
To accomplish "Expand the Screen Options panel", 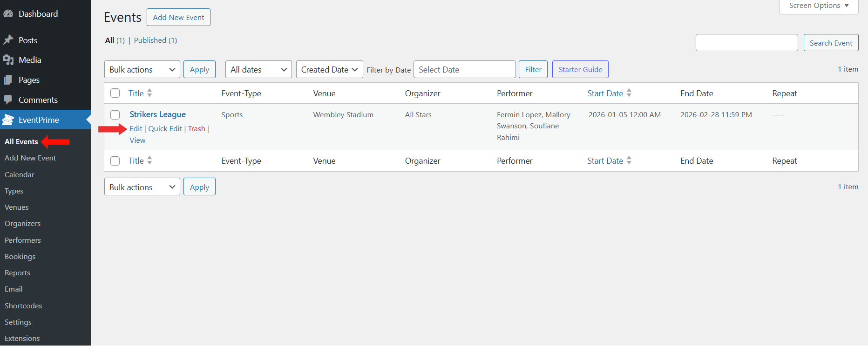I will (x=819, y=6).
